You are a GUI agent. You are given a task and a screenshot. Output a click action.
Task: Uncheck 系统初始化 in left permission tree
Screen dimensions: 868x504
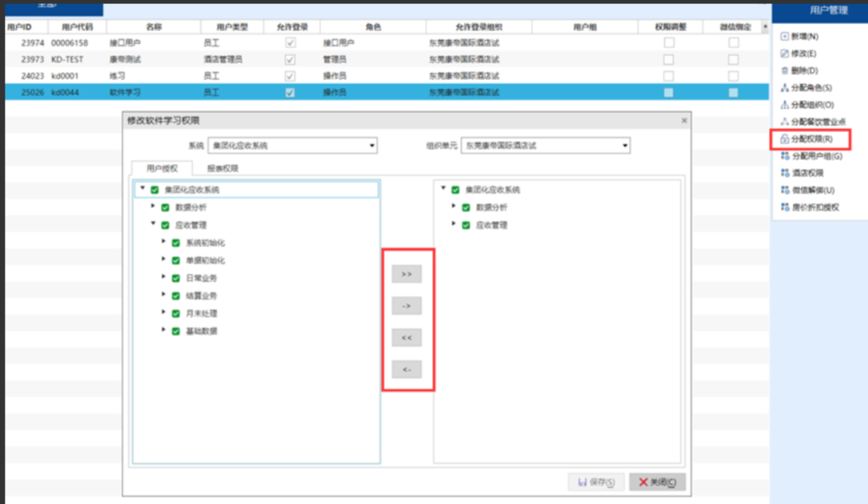point(176,243)
